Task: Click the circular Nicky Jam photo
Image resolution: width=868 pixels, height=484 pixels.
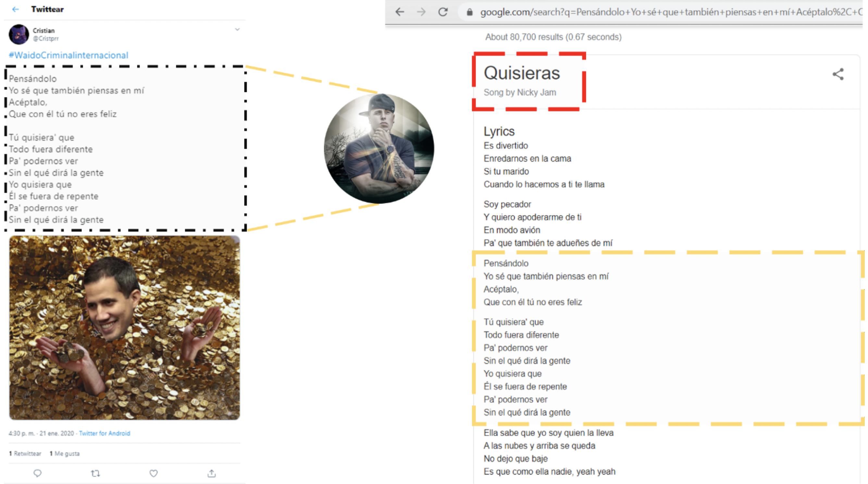Action: click(379, 148)
